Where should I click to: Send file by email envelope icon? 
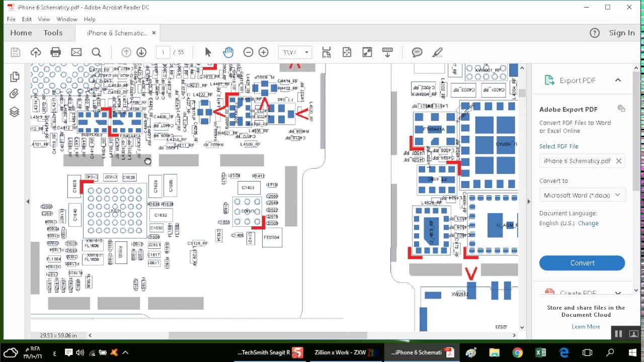tap(76, 52)
